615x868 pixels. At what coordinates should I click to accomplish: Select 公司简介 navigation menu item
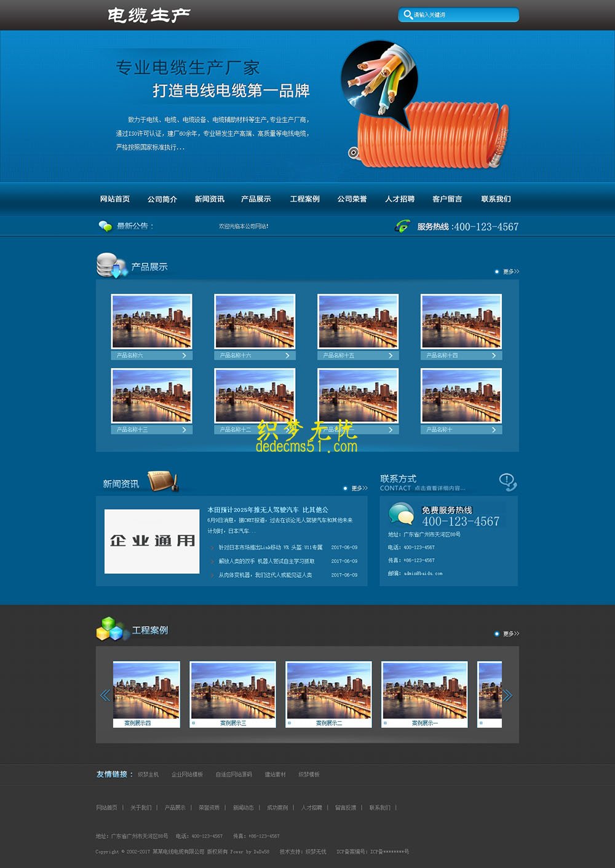click(162, 199)
